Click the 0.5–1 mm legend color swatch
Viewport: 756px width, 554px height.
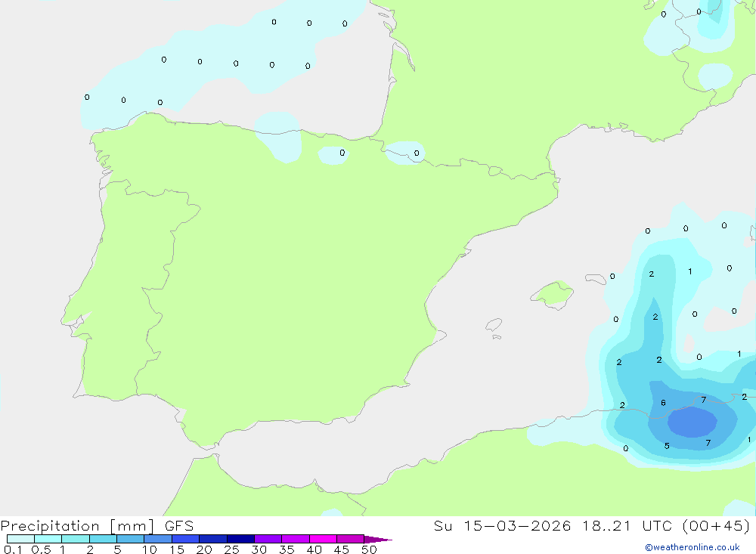48,539
